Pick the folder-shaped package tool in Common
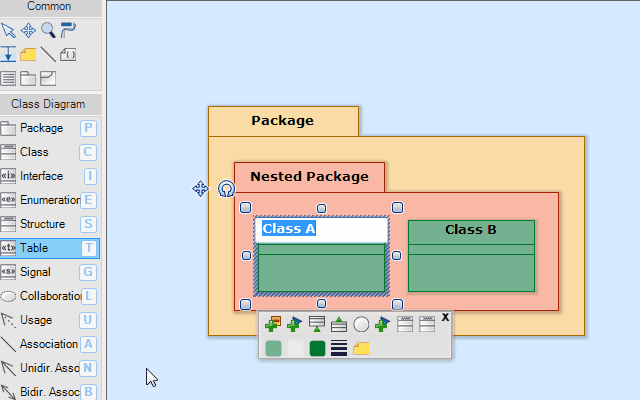The height and width of the screenshot is (400, 640). [28, 78]
